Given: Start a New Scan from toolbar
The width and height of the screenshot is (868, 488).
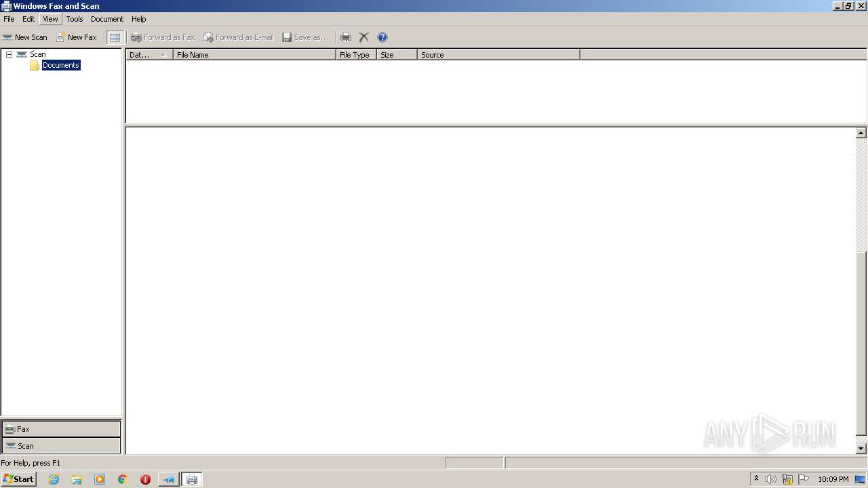Looking at the screenshot, I should click(25, 37).
